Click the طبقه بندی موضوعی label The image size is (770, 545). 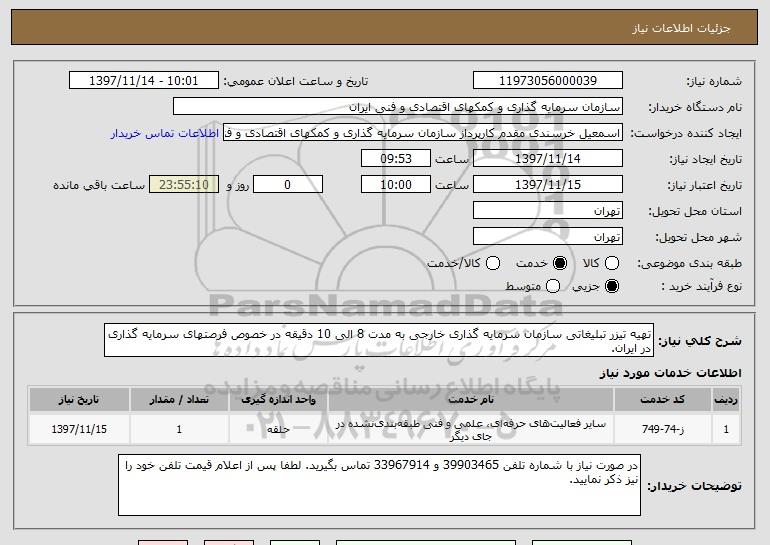pos(689,263)
